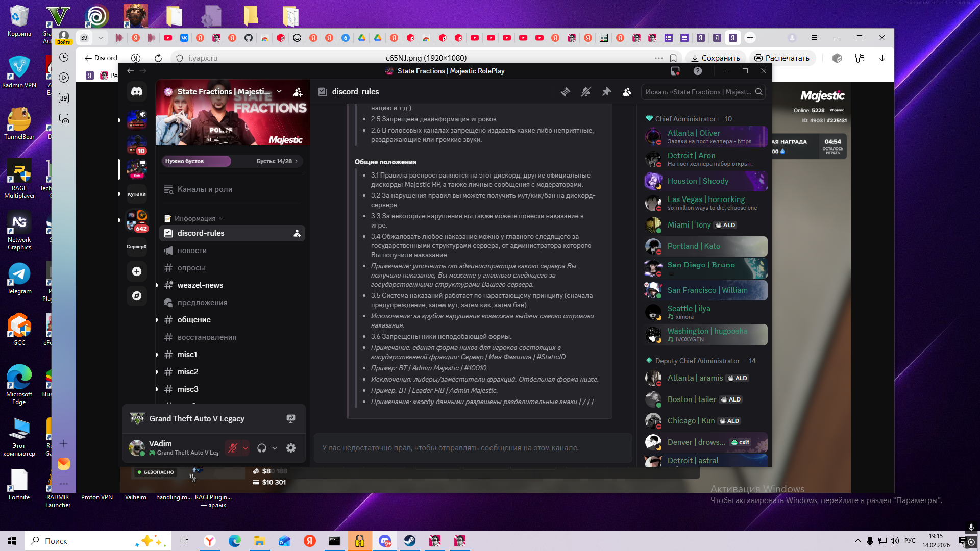
Task: Open the Threads icon in channel header
Action: [566, 92]
